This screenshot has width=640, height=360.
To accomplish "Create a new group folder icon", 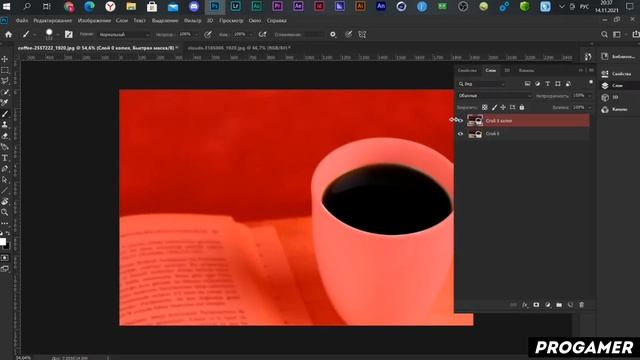I will (559, 305).
